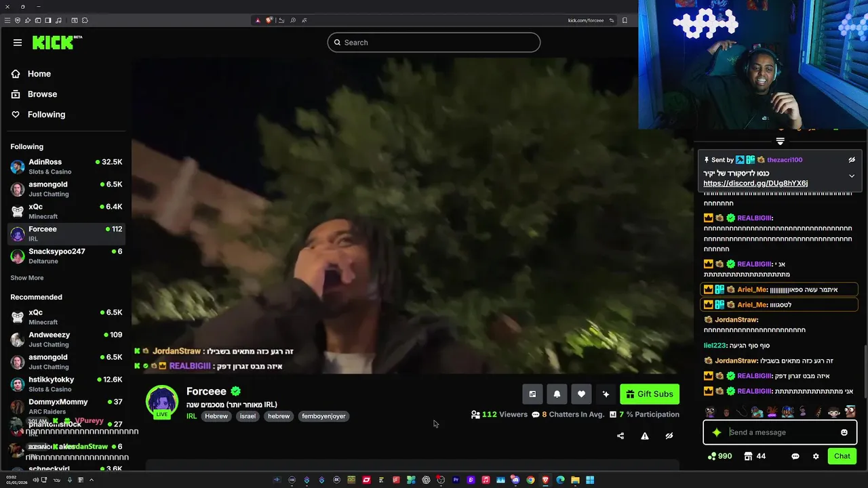Click the Gift Subs button

click(650, 394)
